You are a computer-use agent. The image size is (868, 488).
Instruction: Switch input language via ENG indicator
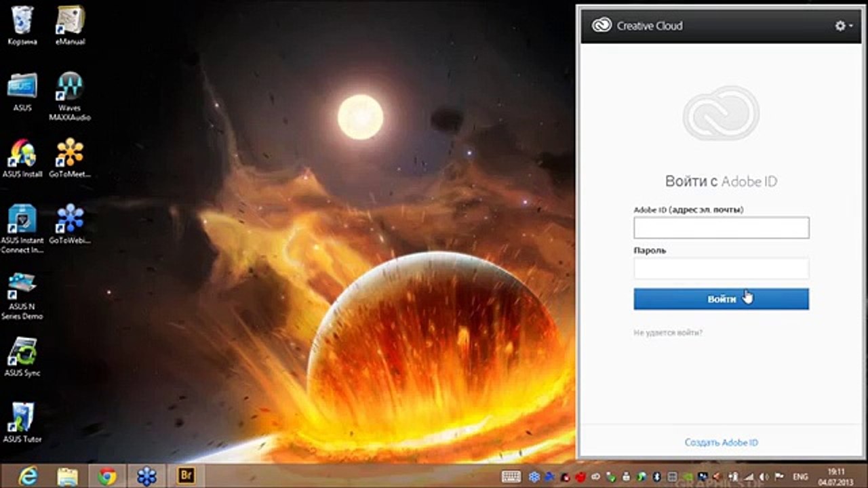(x=800, y=476)
